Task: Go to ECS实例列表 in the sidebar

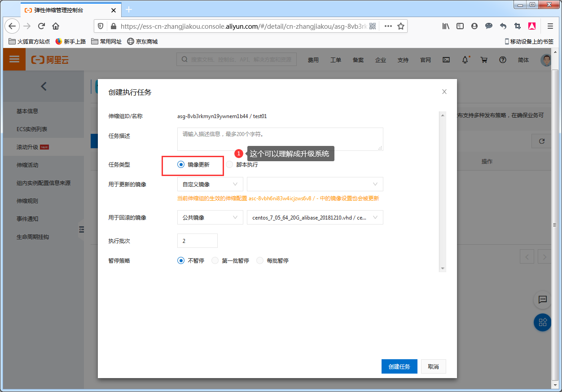Action: pyautogui.click(x=32, y=129)
